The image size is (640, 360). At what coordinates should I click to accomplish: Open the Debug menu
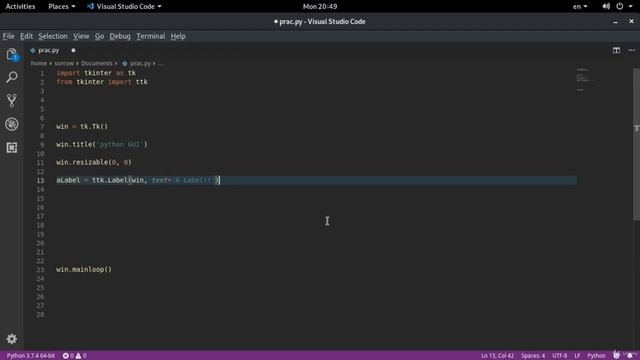[x=120, y=36]
